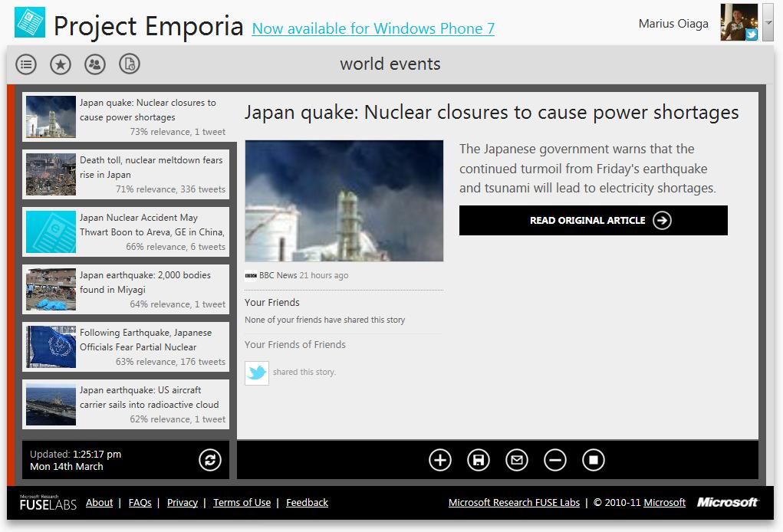Click the Twitter bird icon under Friends of Friends
The width and height of the screenshot is (783, 532).
click(x=257, y=373)
